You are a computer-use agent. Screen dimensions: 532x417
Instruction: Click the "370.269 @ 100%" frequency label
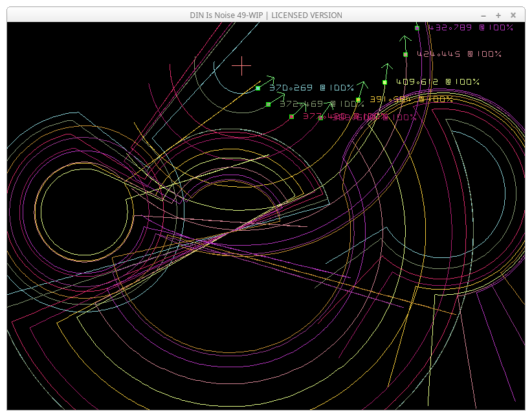point(311,88)
